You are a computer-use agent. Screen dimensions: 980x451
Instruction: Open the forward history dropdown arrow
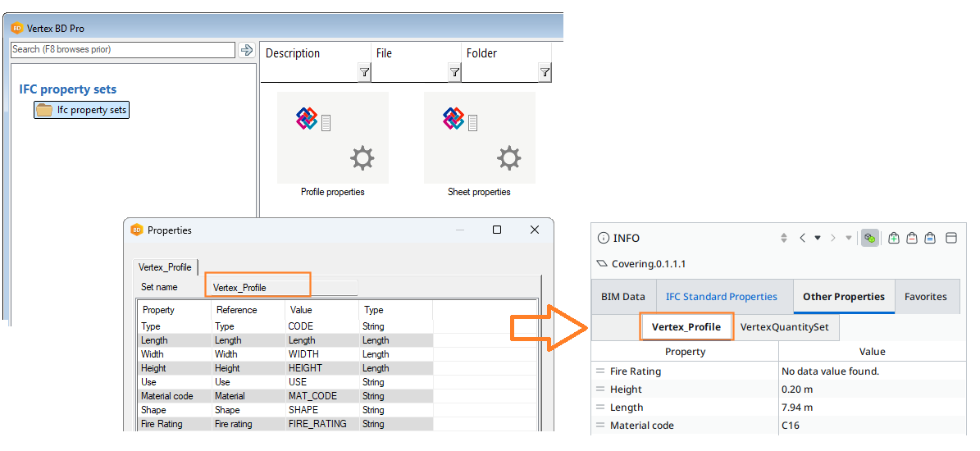click(848, 238)
